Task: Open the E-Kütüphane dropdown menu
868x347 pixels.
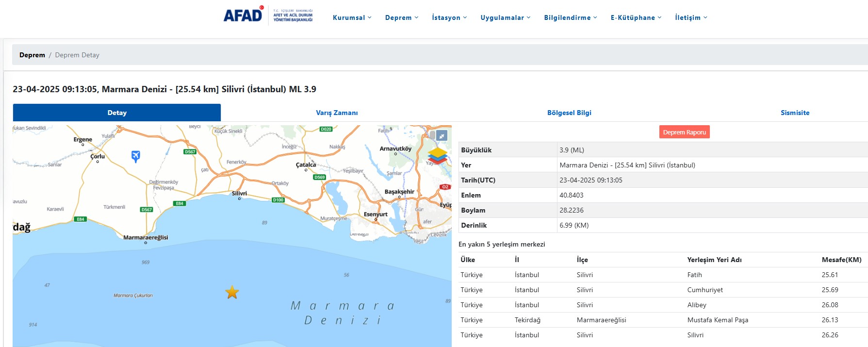Action: (x=636, y=17)
